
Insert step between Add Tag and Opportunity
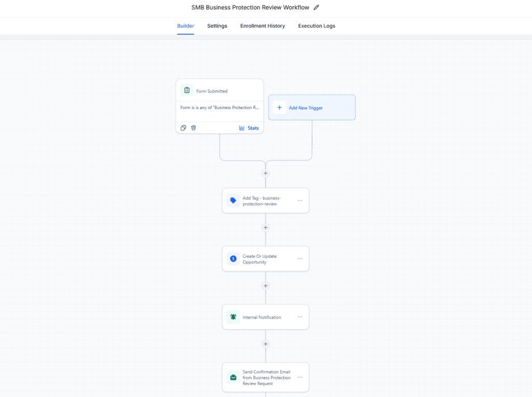click(x=265, y=228)
